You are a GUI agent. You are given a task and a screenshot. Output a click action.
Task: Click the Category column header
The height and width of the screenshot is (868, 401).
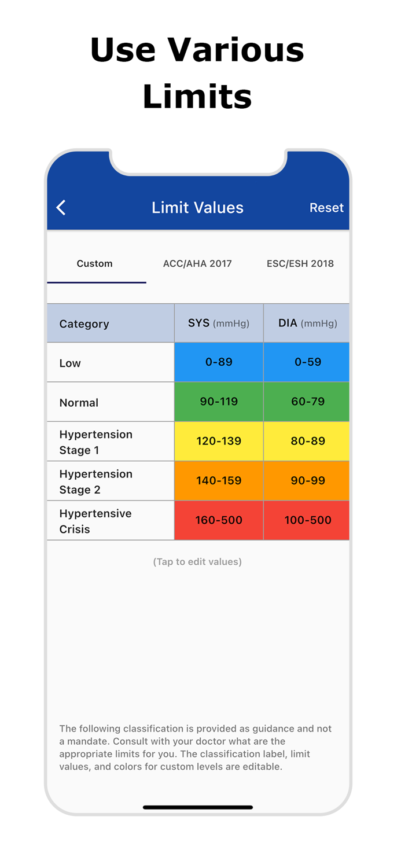tap(84, 323)
